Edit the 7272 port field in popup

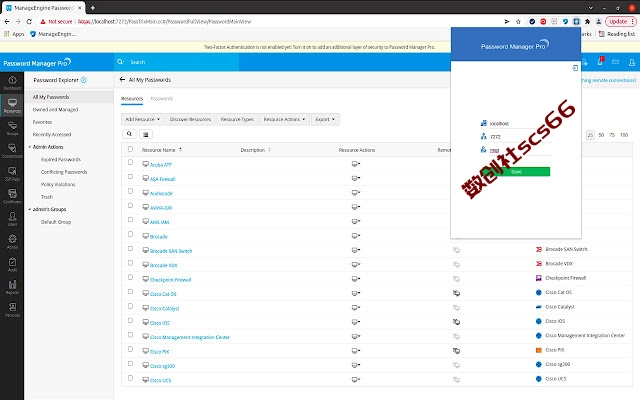(519, 137)
